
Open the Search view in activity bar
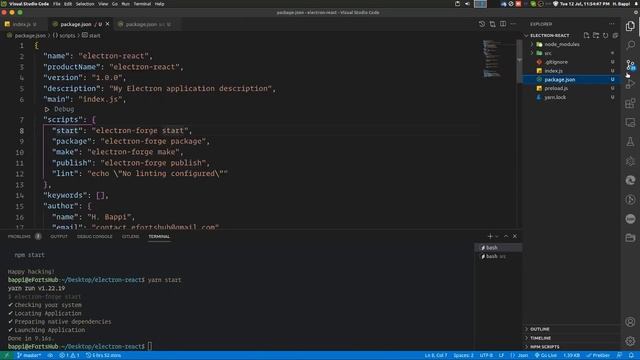click(630, 45)
